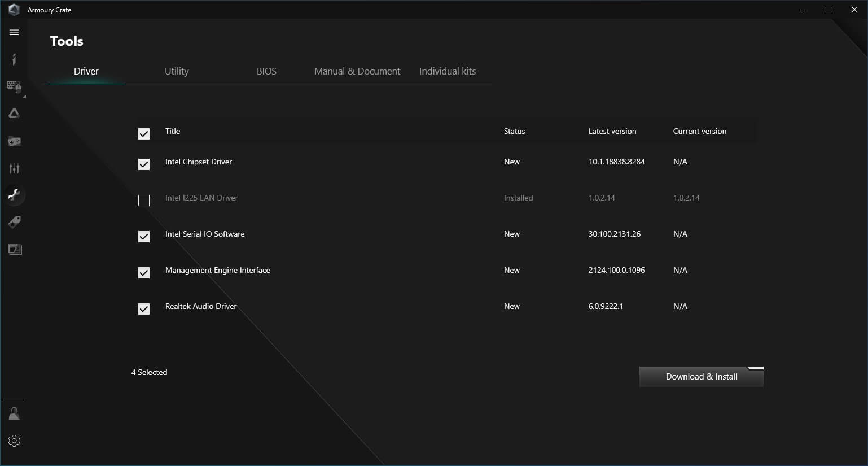The height and width of the screenshot is (466, 868).
Task: Click the Download & Install button
Action: click(701, 377)
